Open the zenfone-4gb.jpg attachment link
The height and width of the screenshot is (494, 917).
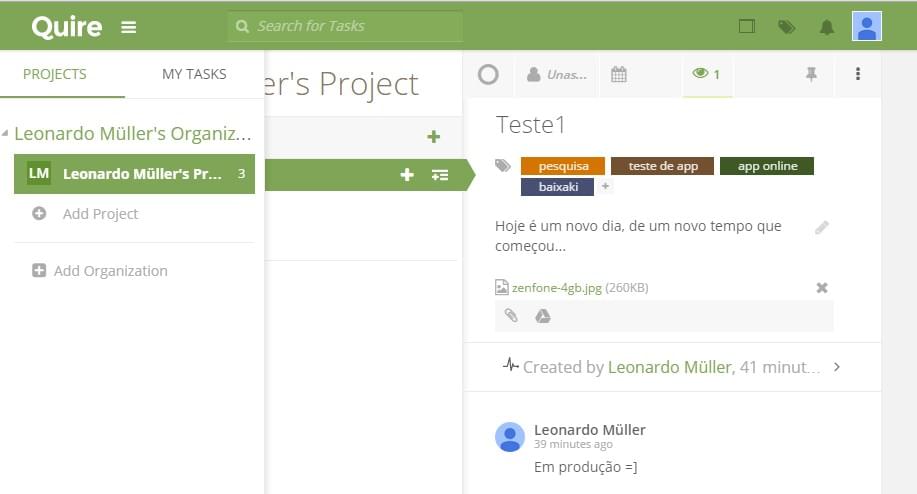click(556, 288)
